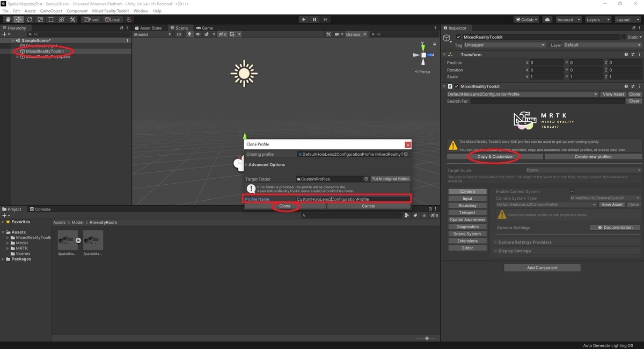Click the Pause button

(x=314, y=19)
